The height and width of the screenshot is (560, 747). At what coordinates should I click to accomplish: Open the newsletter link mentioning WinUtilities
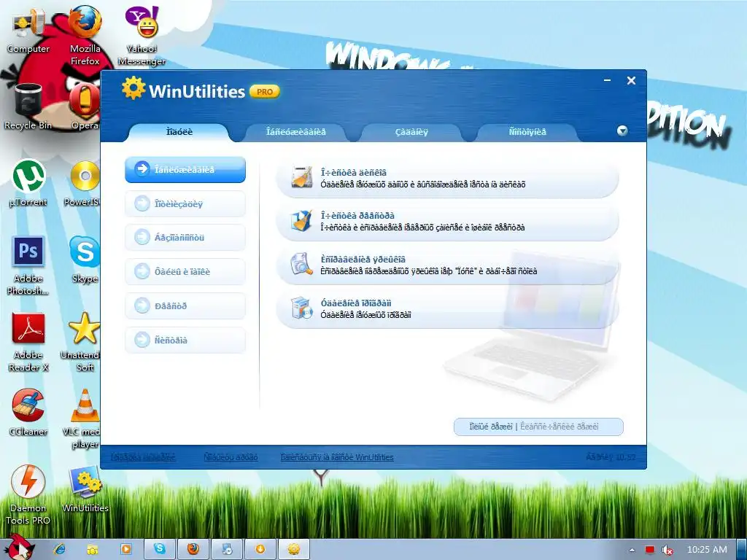[337, 457]
